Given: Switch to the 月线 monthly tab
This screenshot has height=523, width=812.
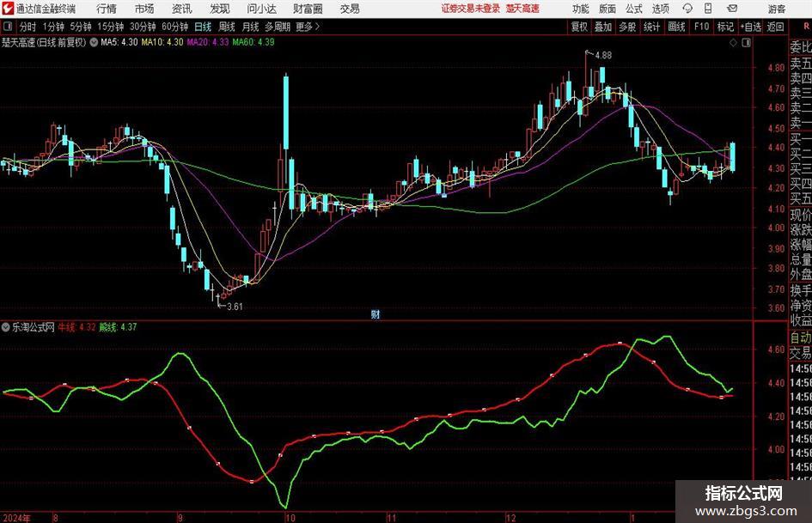Looking at the screenshot, I should 251,27.
